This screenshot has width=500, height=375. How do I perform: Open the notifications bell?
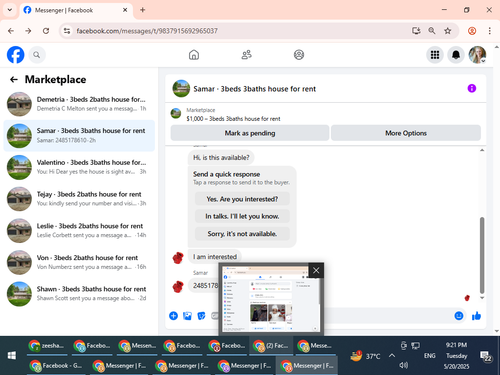[456, 55]
